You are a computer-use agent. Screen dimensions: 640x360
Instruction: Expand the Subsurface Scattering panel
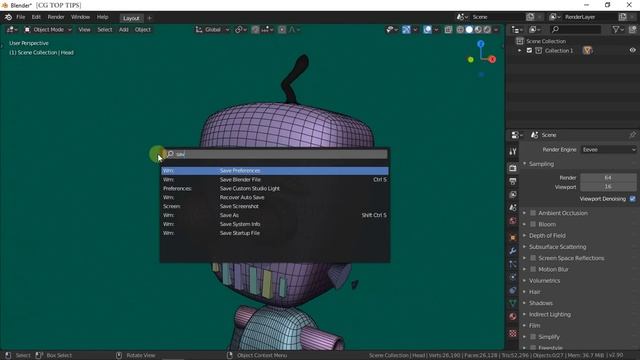[558, 247]
